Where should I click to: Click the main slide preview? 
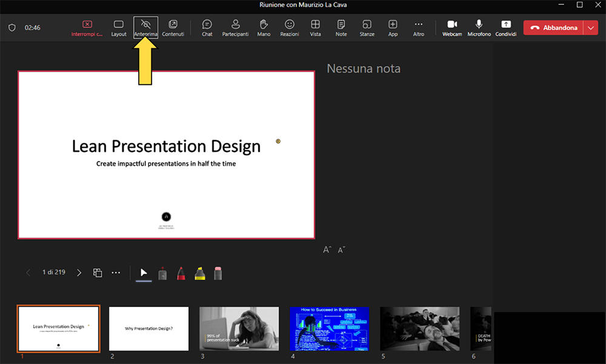coord(166,155)
